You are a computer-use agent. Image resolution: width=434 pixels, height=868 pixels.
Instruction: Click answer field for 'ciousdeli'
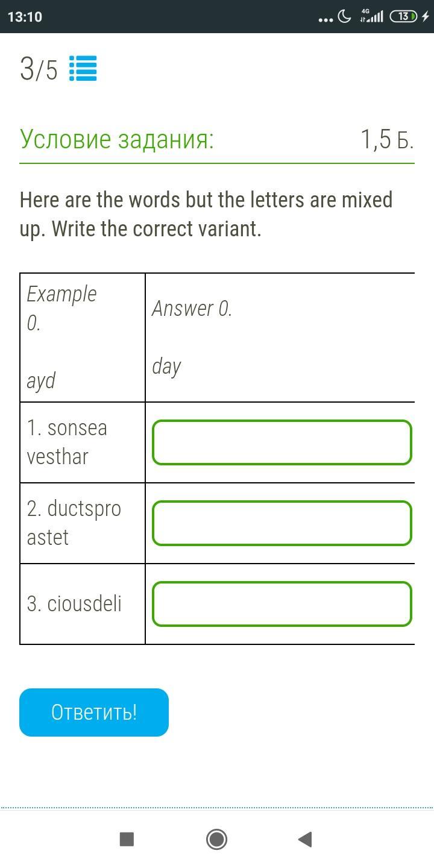click(x=281, y=604)
